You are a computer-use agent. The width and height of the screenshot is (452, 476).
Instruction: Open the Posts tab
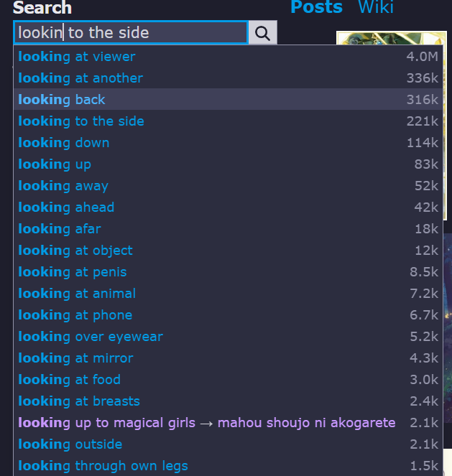coord(316,6)
